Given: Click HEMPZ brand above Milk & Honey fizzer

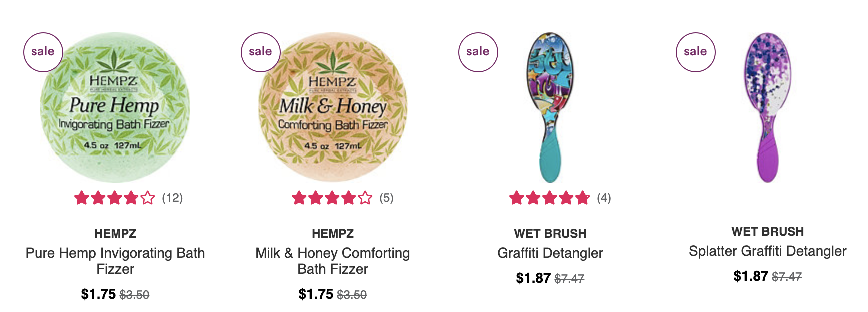Looking at the screenshot, I should tap(333, 233).
